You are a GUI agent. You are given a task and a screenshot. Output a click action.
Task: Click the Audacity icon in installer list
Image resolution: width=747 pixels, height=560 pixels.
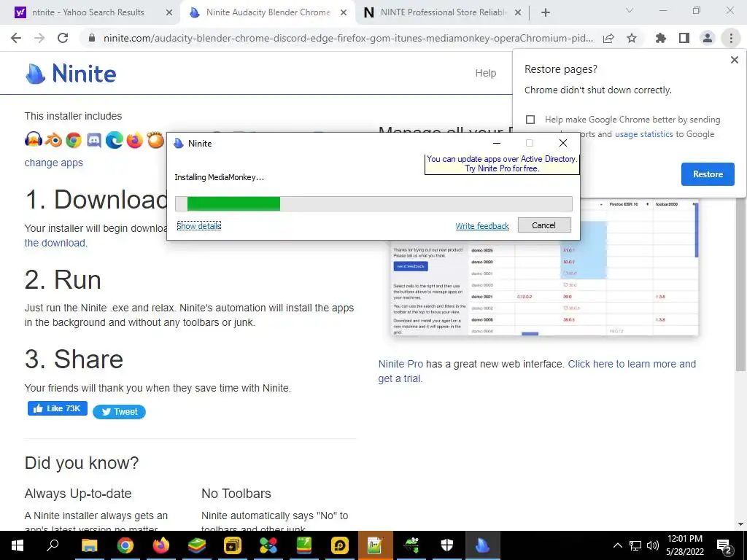click(34, 140)
